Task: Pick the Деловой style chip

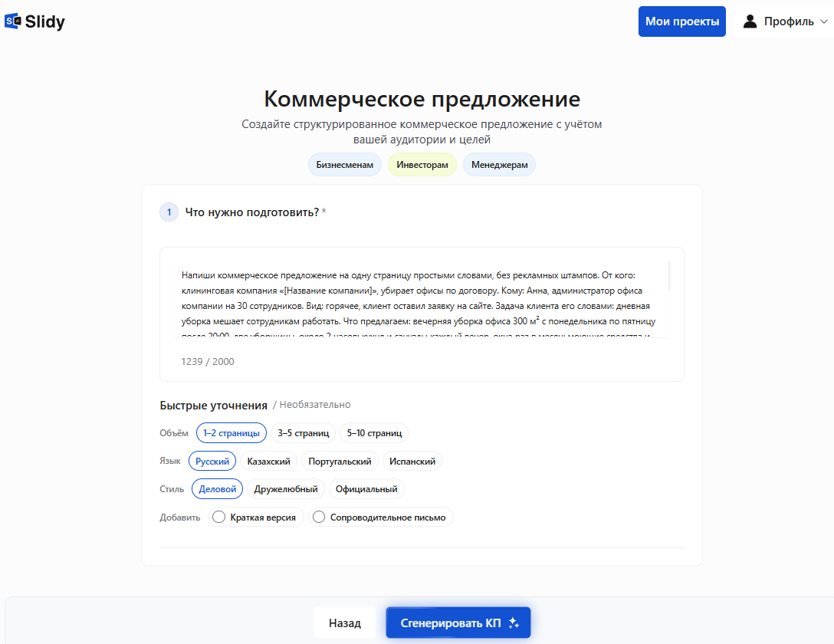Action: click(217, 488)
